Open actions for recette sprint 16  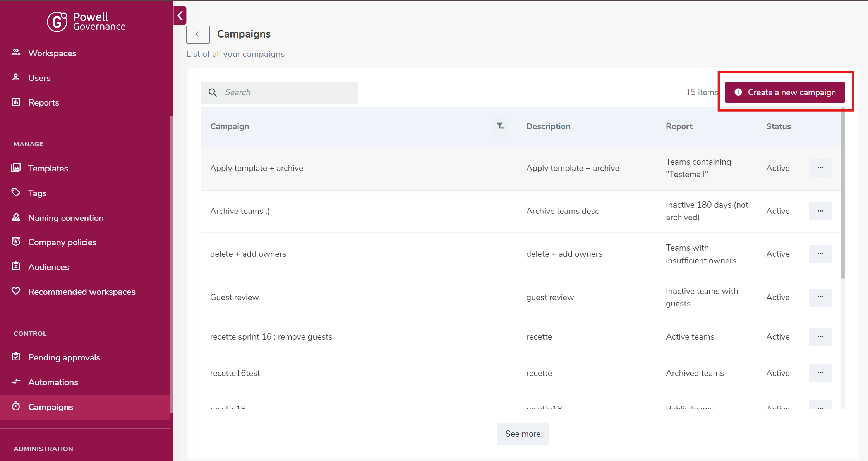pos(820,337)
